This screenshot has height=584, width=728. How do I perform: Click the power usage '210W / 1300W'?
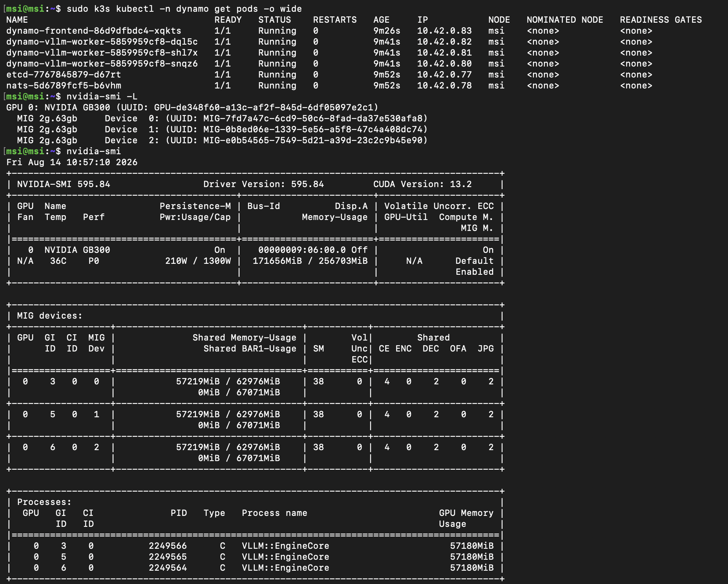tap(198, 261)
